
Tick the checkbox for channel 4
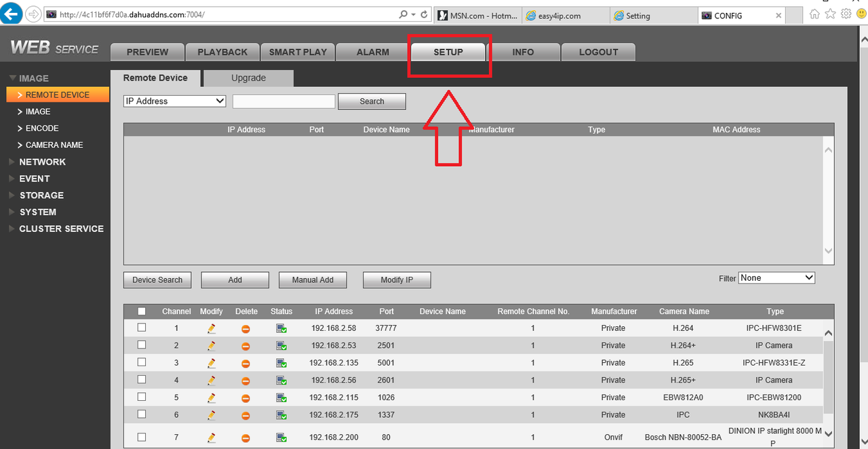tap(142, 380)
